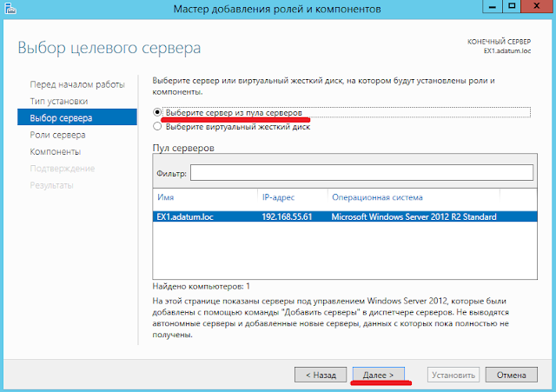Select 'Выберите сервер из пула серверов' radio button

point(157,112)
